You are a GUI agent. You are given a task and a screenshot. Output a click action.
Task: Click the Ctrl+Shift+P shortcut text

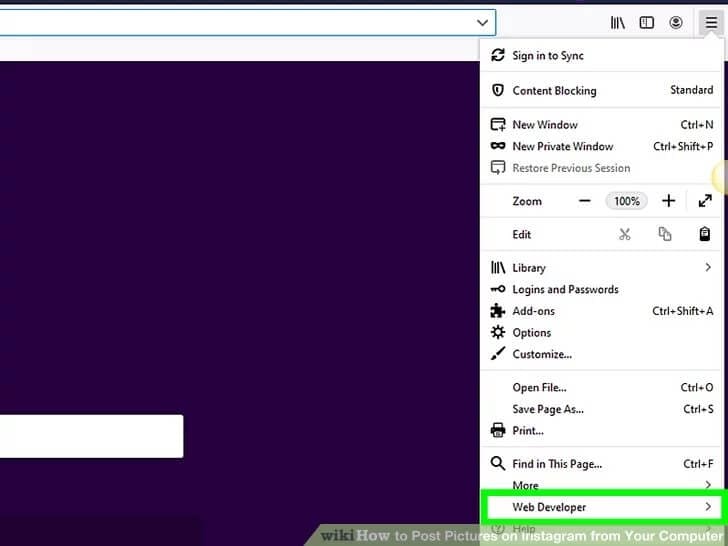(683, 146)
